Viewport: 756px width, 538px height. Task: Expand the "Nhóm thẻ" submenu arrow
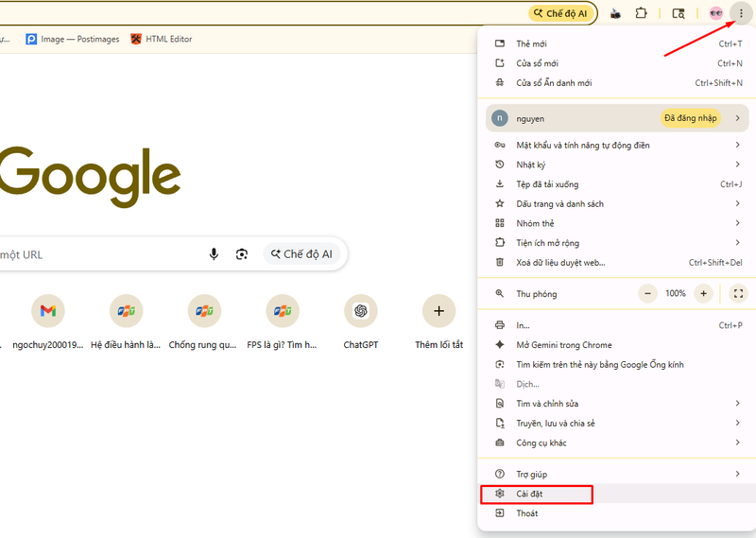pos(737,223)
